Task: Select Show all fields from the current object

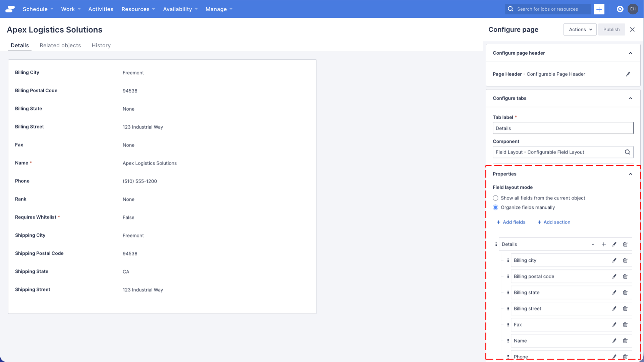Action: point(495,198)
